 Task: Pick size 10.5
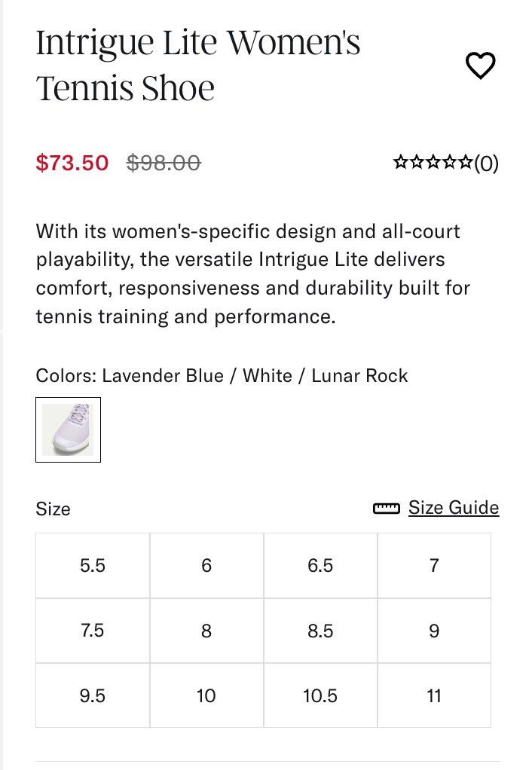tap(320, 695)
